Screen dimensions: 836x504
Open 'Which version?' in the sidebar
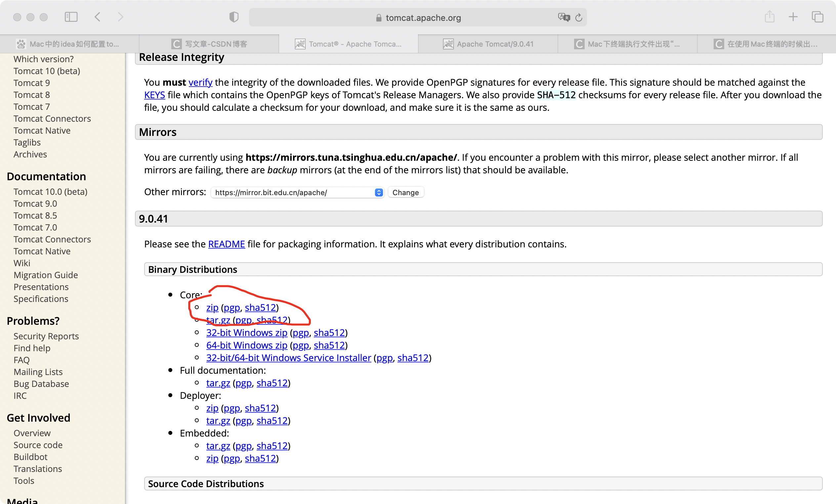[43, 59]
